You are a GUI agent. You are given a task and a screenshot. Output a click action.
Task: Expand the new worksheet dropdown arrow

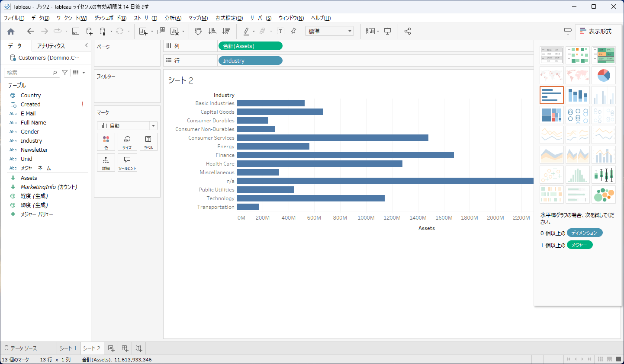152,31
